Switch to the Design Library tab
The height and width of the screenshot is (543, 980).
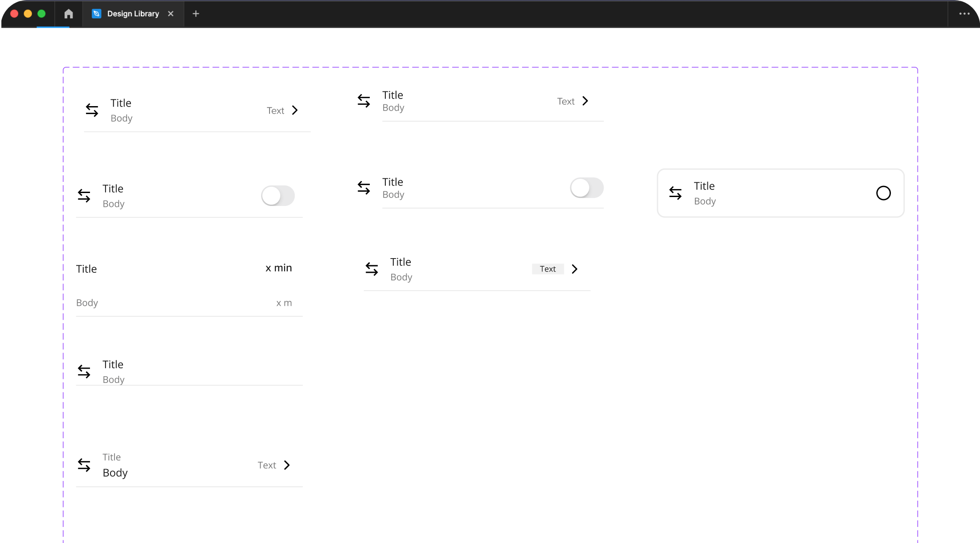point(132,14)
